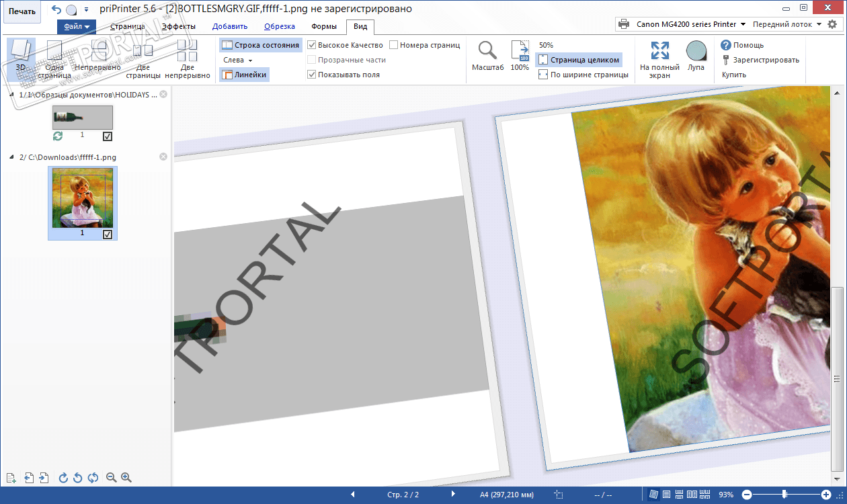
Task: Open the Добавить tab
Action: point(230,27)
